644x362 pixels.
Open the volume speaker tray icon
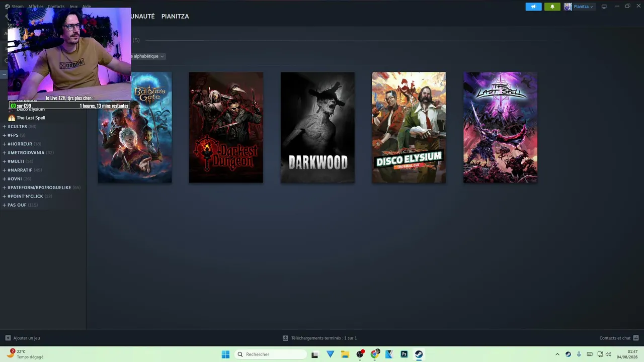pos(608,354)
